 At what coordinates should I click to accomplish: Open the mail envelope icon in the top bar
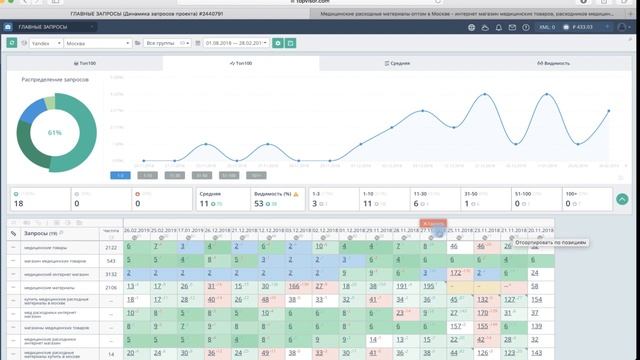[x=512, y=27]
